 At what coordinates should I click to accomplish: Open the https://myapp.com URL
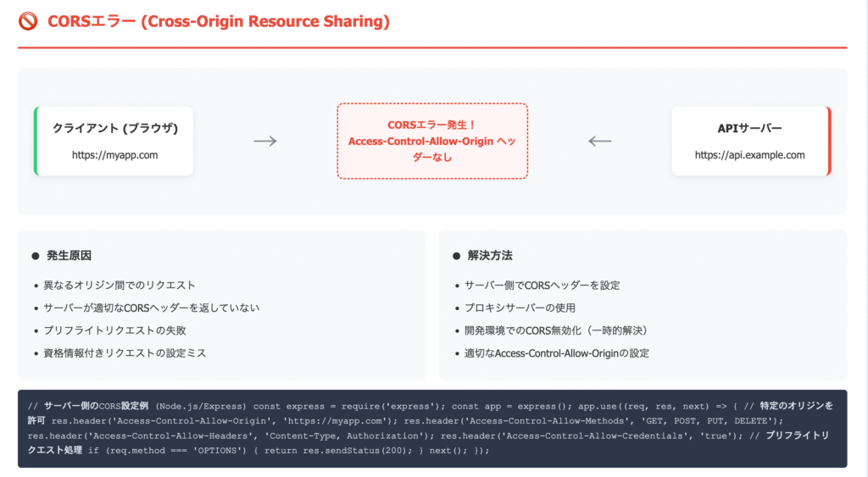115,155
